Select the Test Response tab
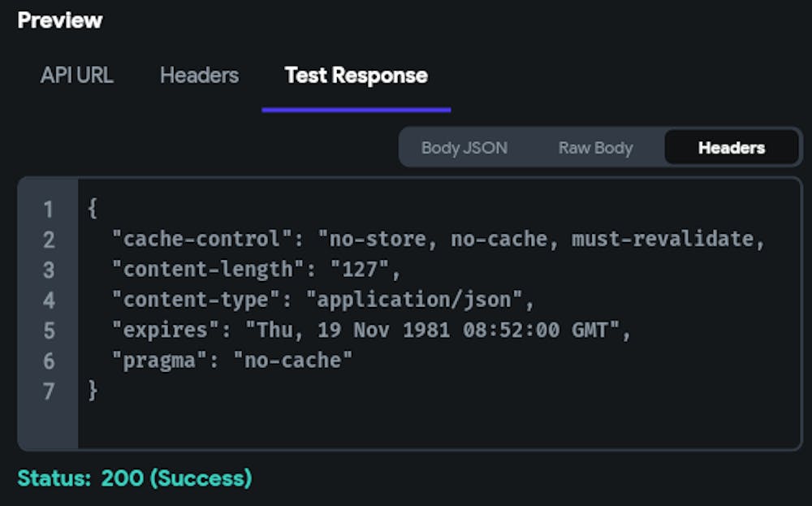Viewport: 812px width, 506px height. tap(356, 76)
